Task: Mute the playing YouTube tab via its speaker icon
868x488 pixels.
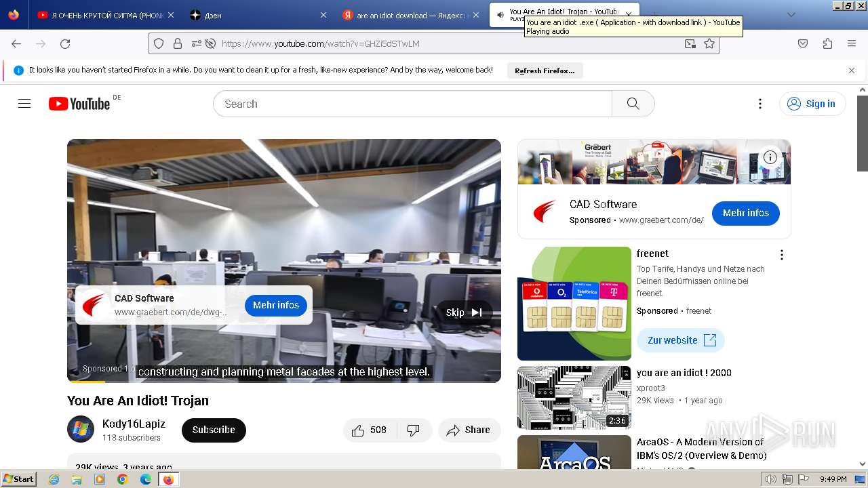Action: [x=500, y=15]
